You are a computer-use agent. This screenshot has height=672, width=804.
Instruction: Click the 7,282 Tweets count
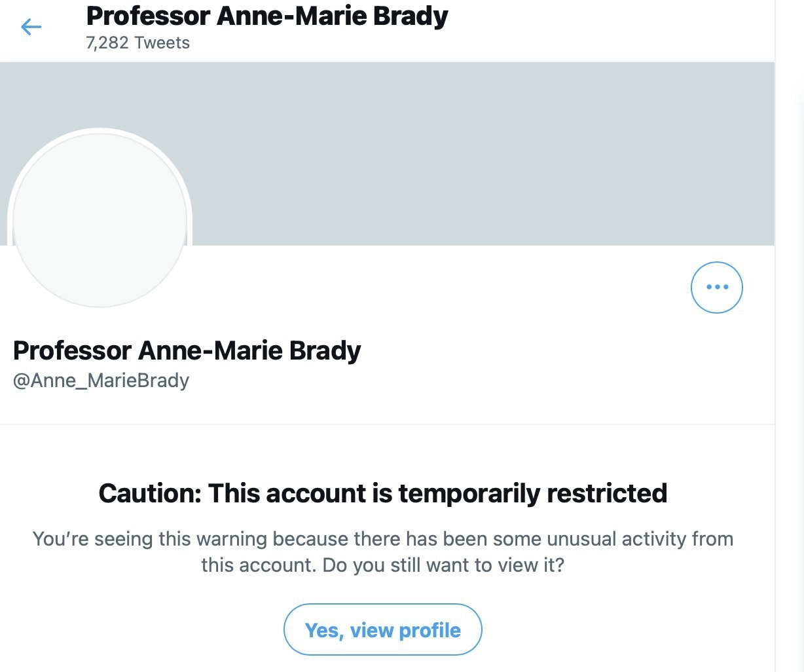pyautogui.click(x=137, y=43)
